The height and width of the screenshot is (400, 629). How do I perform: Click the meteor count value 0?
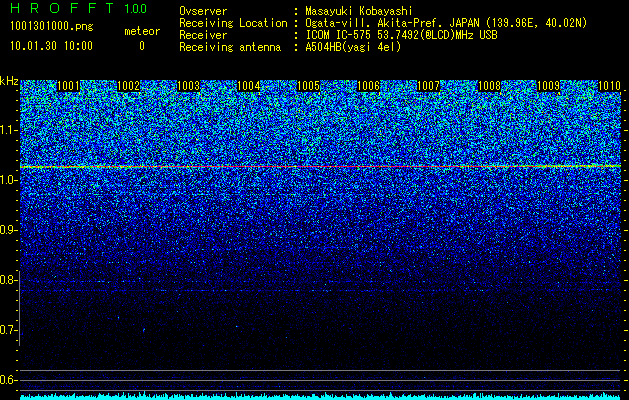point(142,46)
